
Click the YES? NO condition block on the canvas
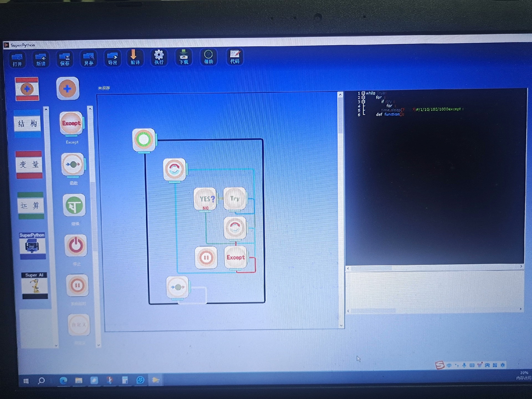[x=205, y=199]
